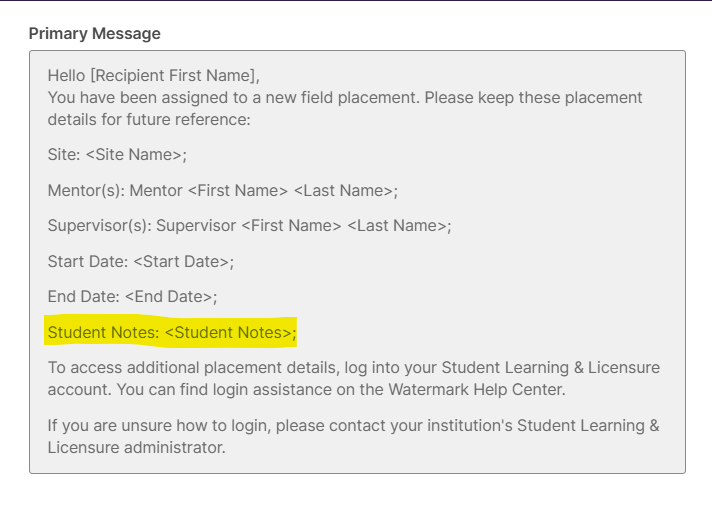Click the 'If you are unsure how to login' sentence
This screenshot has width=712, height=512.
(x=353, y=437)
